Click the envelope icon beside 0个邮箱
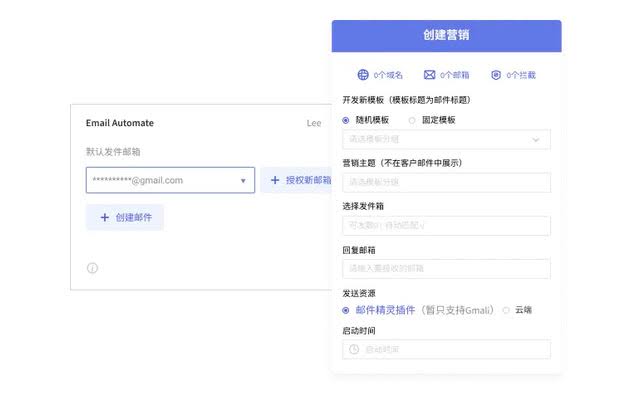The image size is (640, 400). coord(429,75)
